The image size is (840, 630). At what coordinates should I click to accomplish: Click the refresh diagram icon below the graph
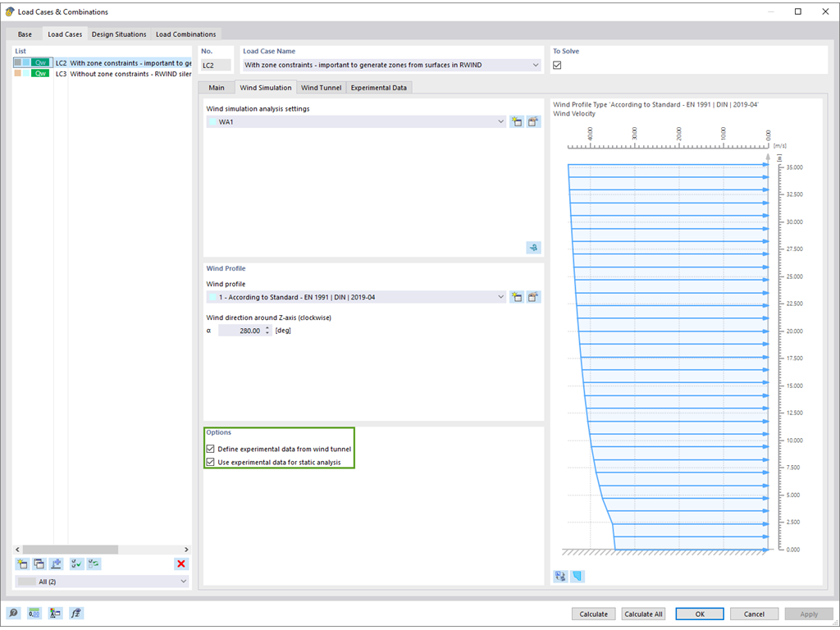click(x=560, y=577)
